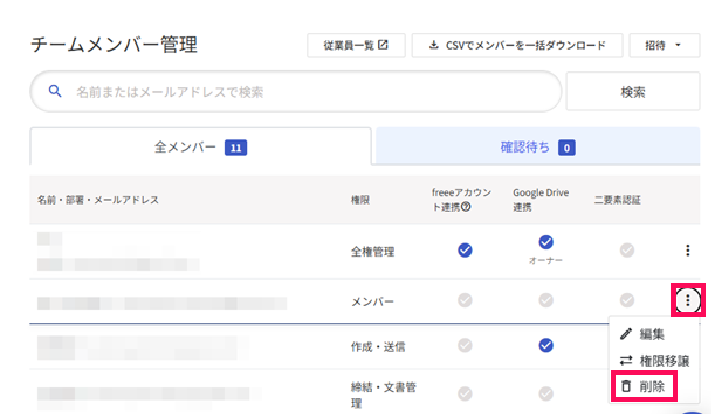Click freee連携 checkmark in 全権管理 row
The image size is (711, 417).
pyautogui.click(x=465, y=250)
